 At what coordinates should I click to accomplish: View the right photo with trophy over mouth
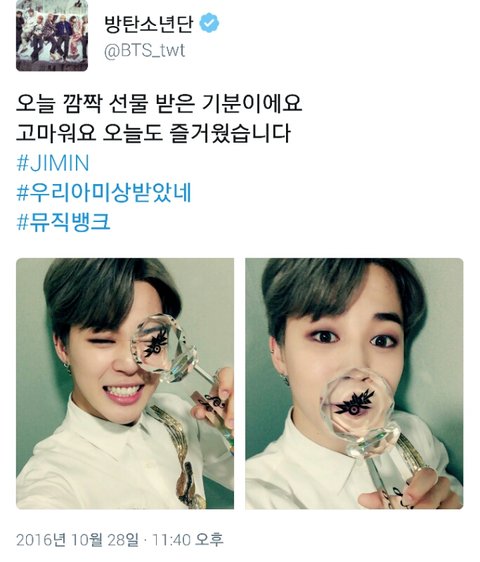[x=354, y=384]
